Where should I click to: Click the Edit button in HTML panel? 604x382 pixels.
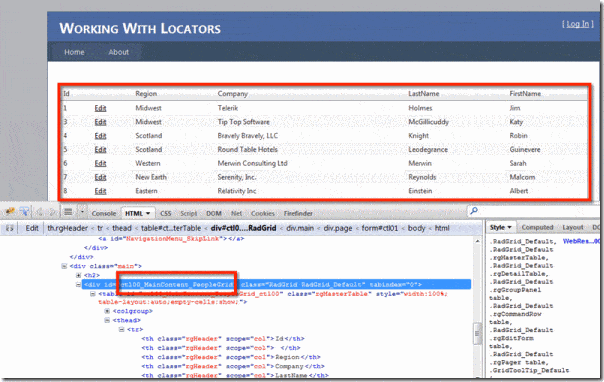(32, 228)
